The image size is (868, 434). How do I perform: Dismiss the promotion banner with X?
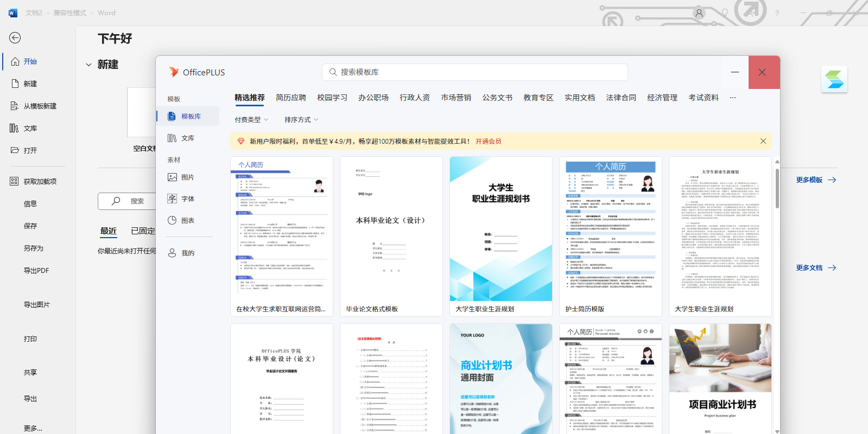click(x=763, y=141)
